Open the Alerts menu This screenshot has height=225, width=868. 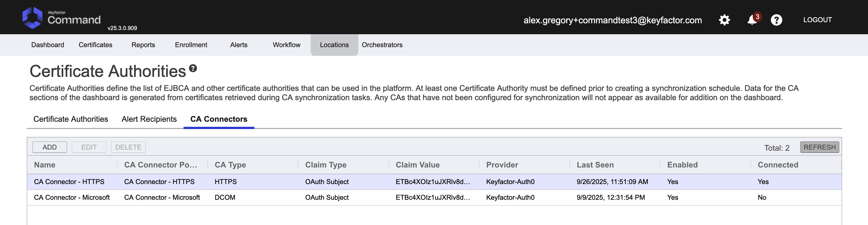click(x=239, y=45)
